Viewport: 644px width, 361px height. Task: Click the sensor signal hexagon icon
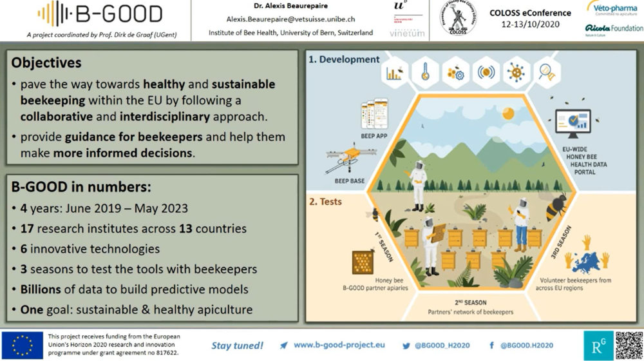pos(486,73)
